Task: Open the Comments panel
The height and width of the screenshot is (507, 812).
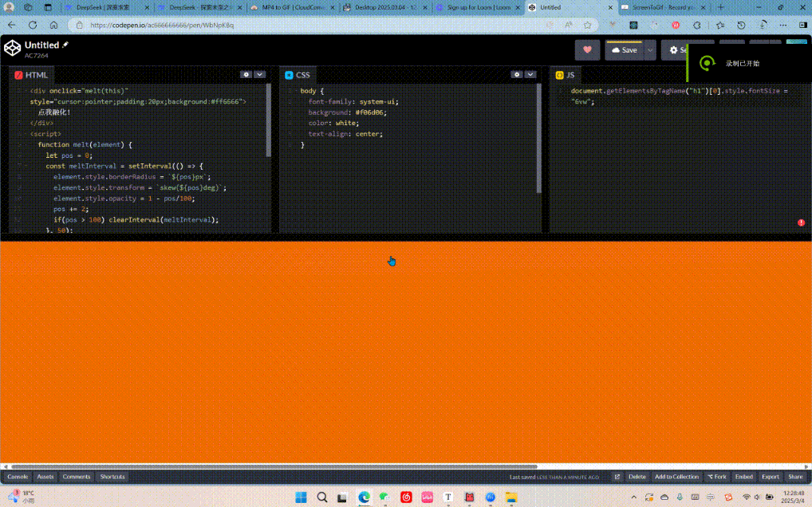Action: tap(76, 477)
